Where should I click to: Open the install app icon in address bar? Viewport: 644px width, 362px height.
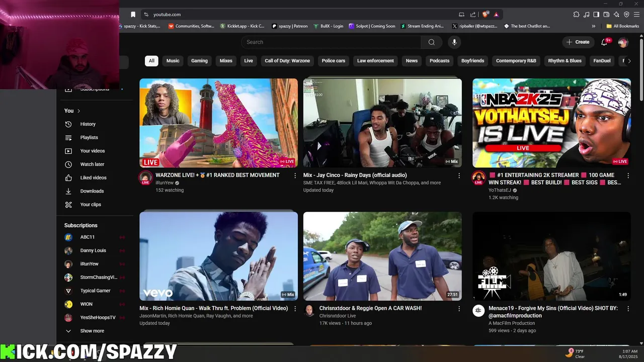[x=461, y=15]
